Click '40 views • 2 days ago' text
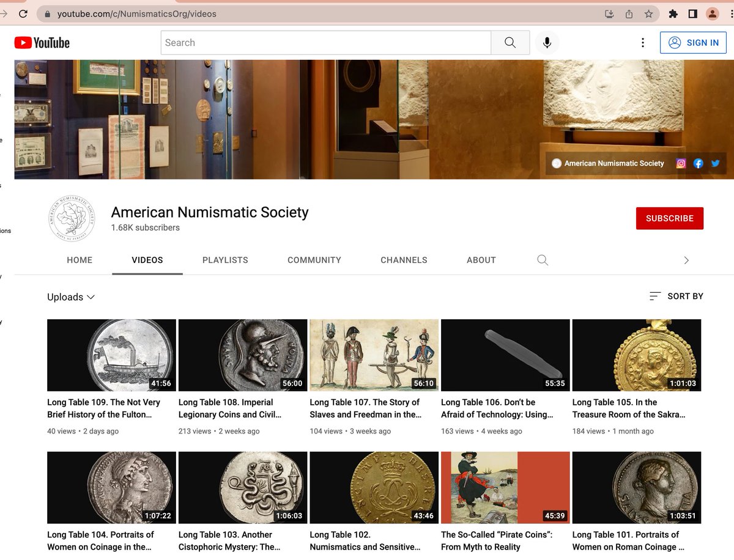The width and height of the screenshot is (734, 560). click(83, 431)
